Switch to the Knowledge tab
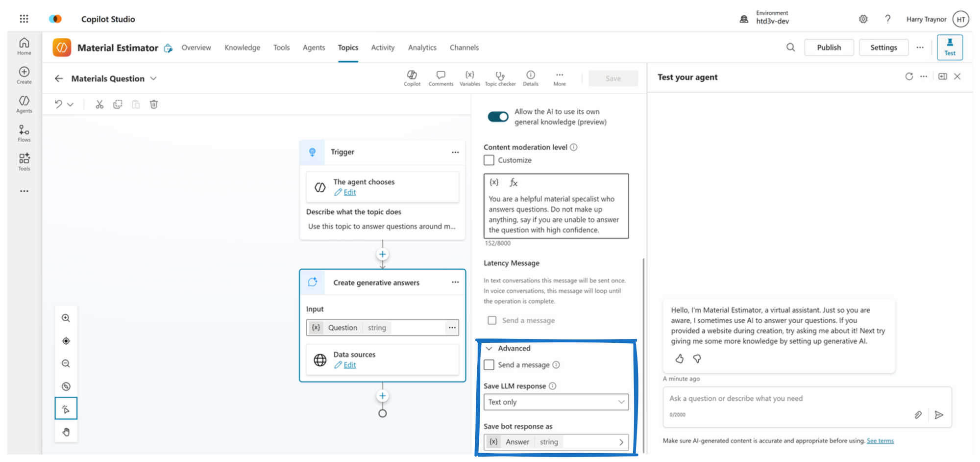 (x=242, y=48)
